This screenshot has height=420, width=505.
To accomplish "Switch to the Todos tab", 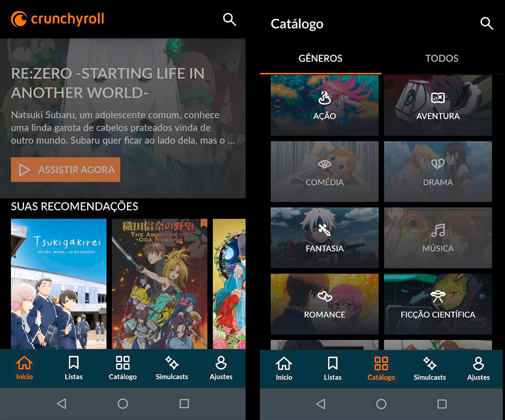I will [442, 59].
